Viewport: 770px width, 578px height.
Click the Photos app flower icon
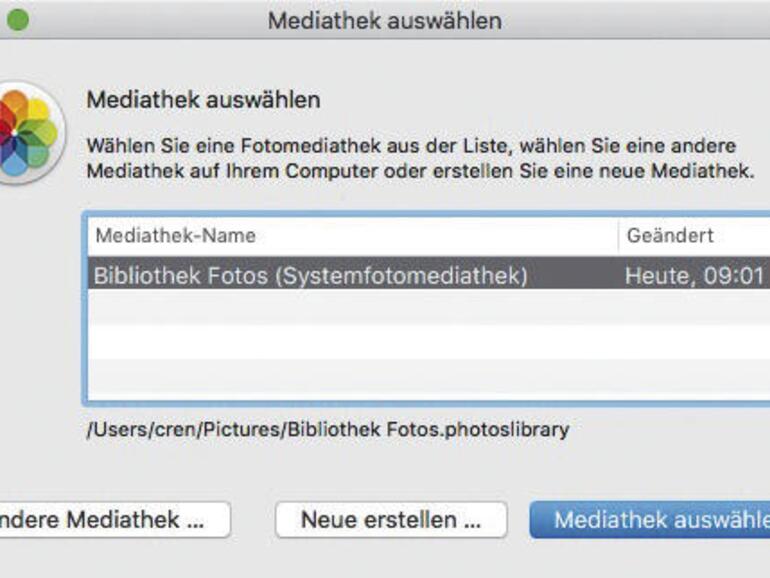coord(28,133)
